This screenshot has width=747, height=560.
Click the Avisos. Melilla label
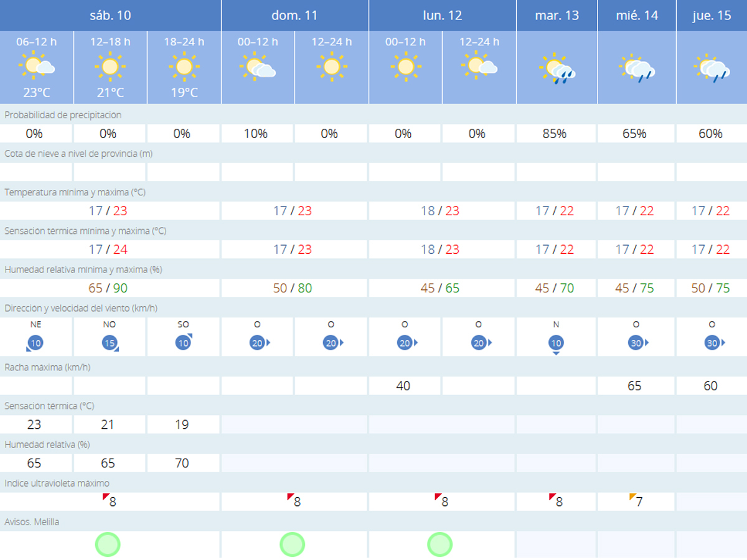pos(32,521)
